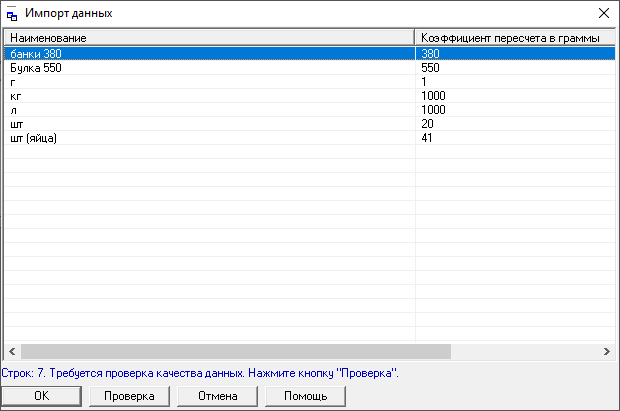Close the Импорт данных dialog
This screenshot has width=620, height=411.
click(603, 14)
